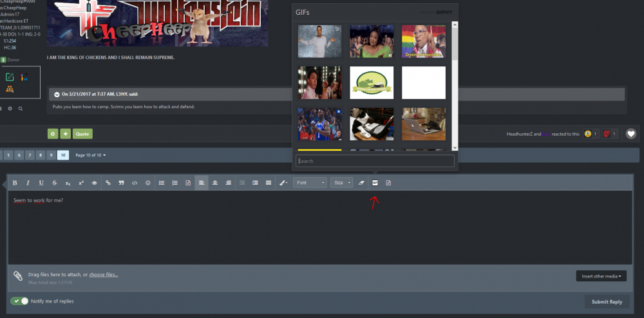Click the Quote button
The height and width of the screenshot is (318, 644).
[82, 134]
